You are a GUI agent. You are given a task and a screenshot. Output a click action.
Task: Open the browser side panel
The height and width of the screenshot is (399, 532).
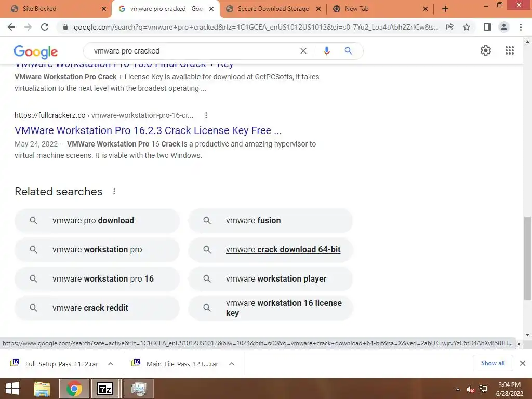(x=487, y=27)
